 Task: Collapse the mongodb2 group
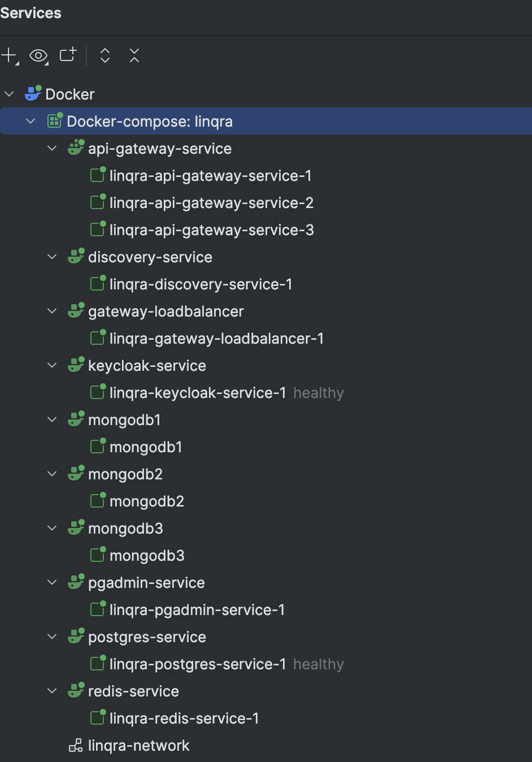(52, 474)
